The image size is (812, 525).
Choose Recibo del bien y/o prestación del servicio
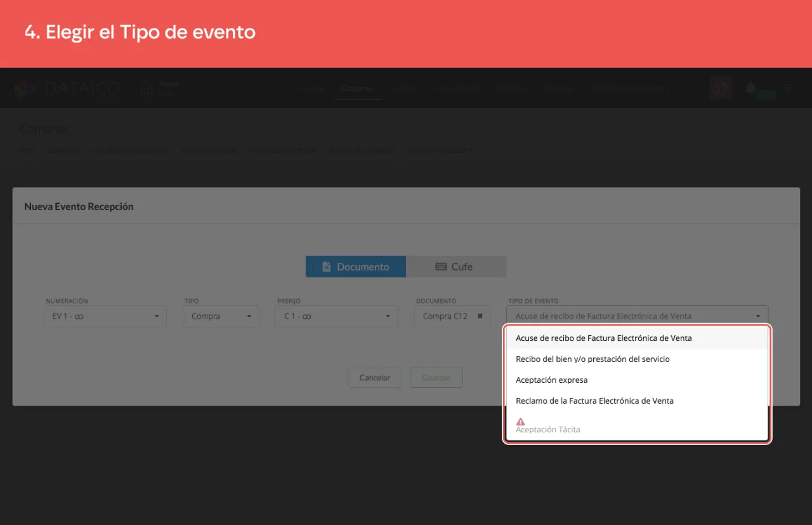[637, 359]
